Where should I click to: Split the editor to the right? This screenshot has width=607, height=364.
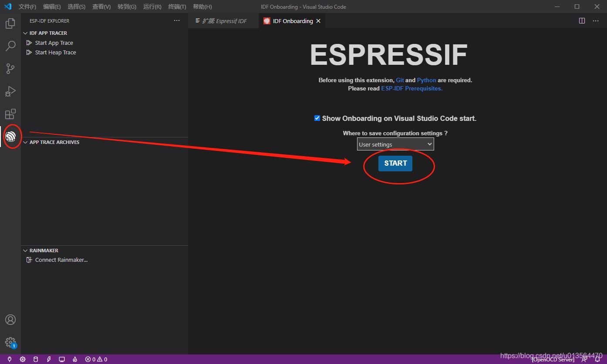pos(582,21)
